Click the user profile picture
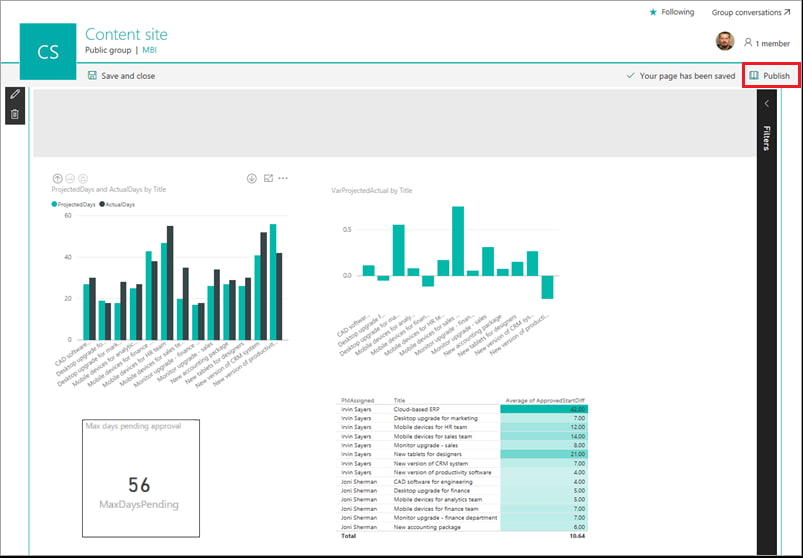Viewport: 803px width, 558px height. click(725, 41)
